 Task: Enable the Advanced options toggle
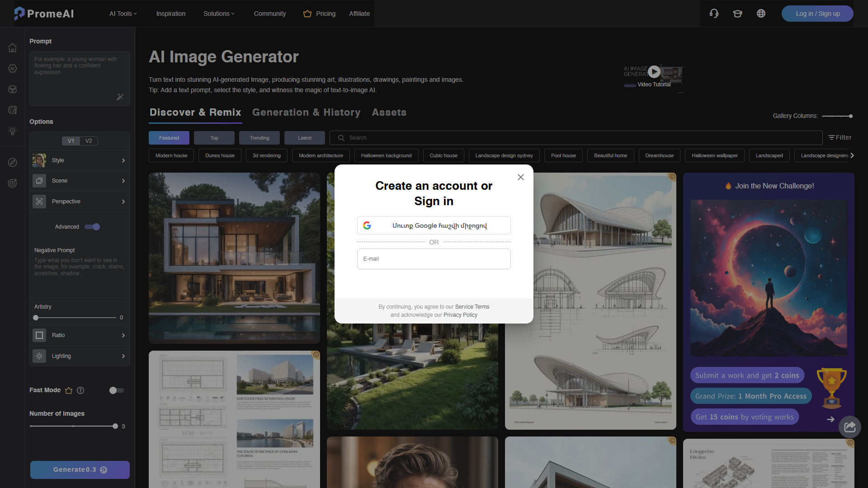pos(92,227)
